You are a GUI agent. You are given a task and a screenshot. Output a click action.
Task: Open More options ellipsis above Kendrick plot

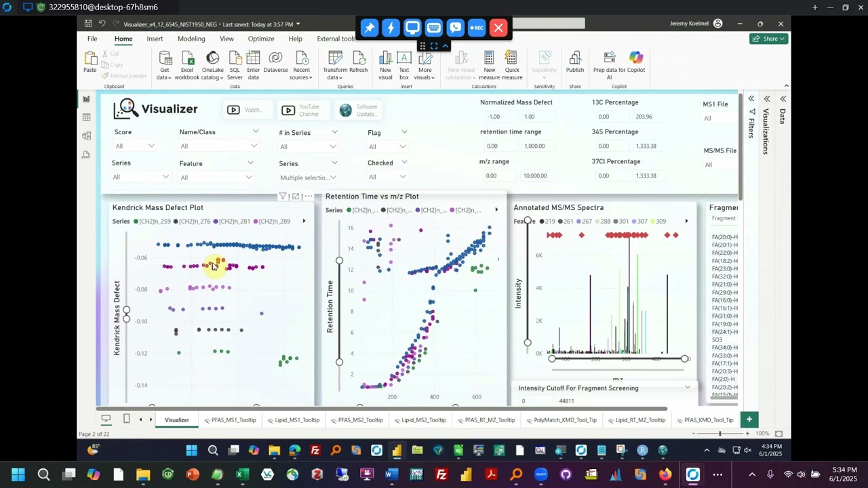(x=308, y=197)
